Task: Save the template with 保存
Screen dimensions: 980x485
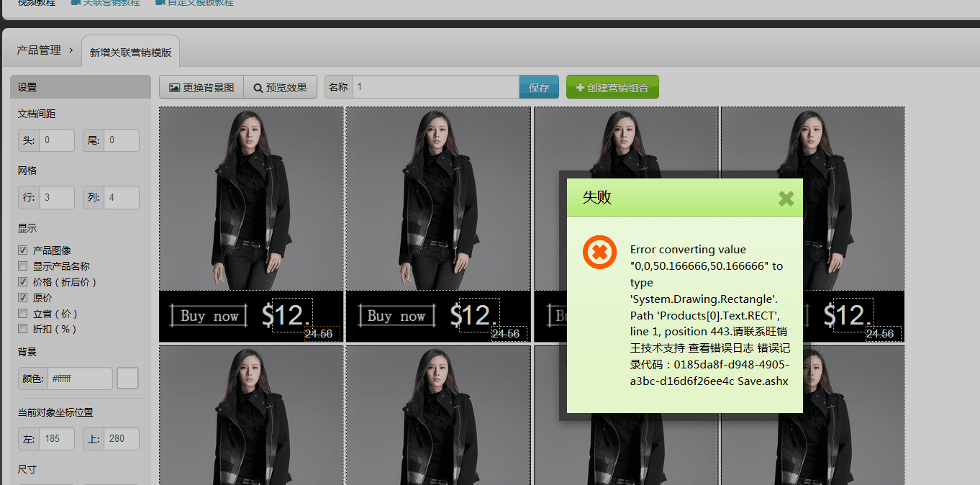Action: click(539, 87)
